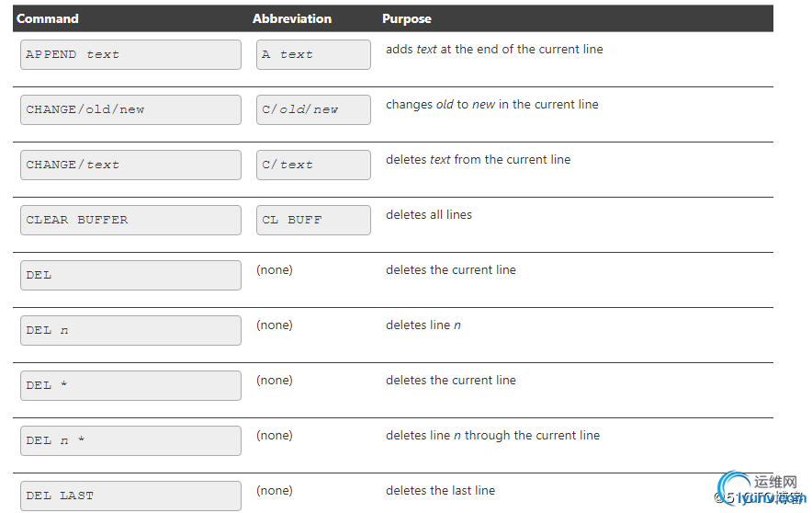This screenshot has height=513, width=812.
Task: Click the Abbreviation column header
Action: click(x=292, y=18)
